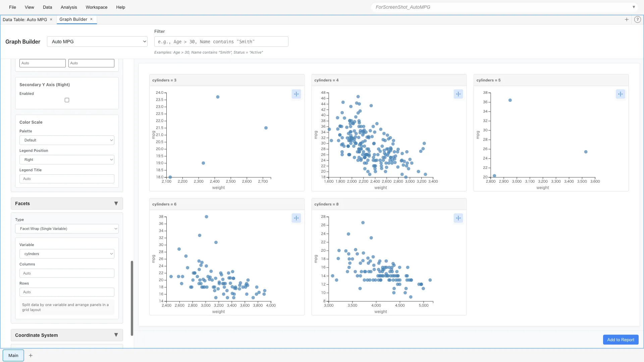Click the move icon in cylinders = 5 facet
The width and height of the screenshot is (644, 362).
pos(620,94)
